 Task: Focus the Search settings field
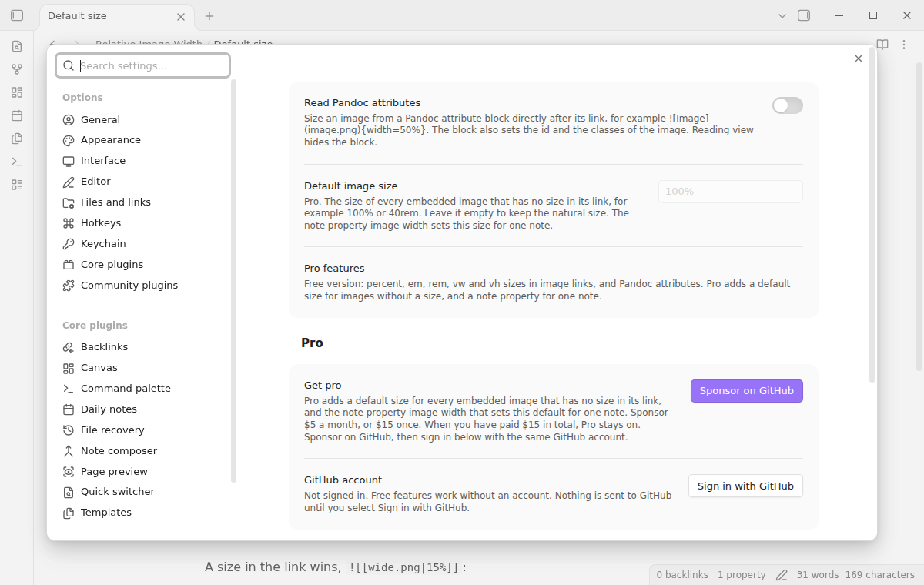click(142, 65)
